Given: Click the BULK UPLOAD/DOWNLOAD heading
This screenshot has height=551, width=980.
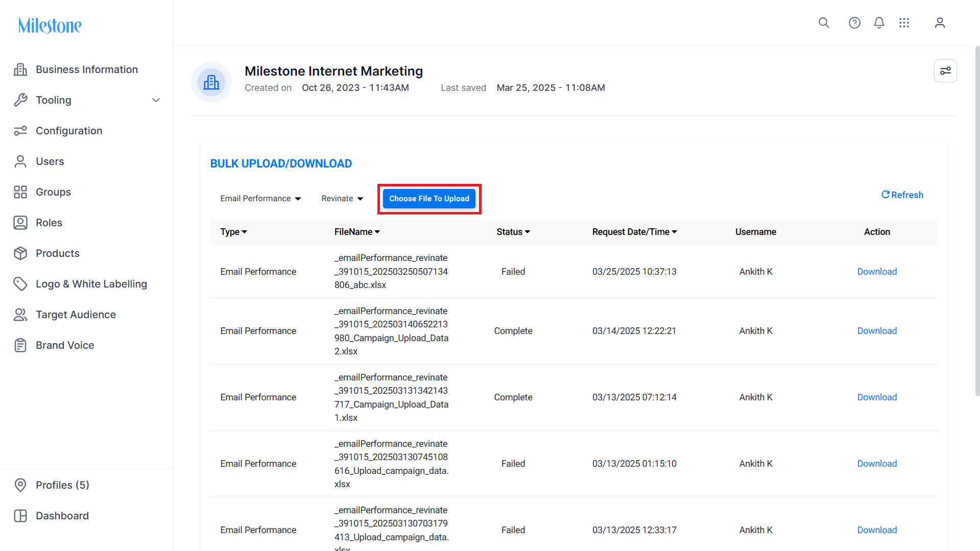Looking at the screenshot, I should [x=281, y=163].
